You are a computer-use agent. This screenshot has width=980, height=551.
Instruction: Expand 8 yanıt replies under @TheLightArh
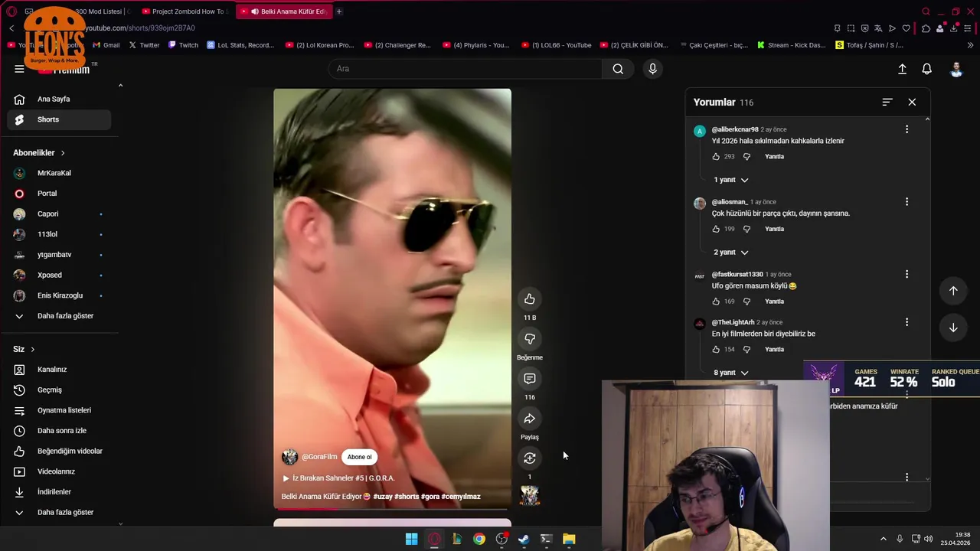[731, 373]
